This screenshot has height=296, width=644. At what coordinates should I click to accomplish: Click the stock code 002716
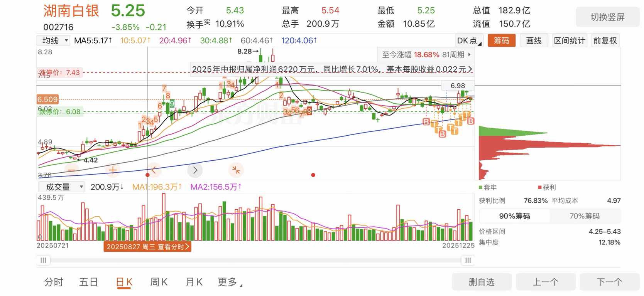[58, 27]
